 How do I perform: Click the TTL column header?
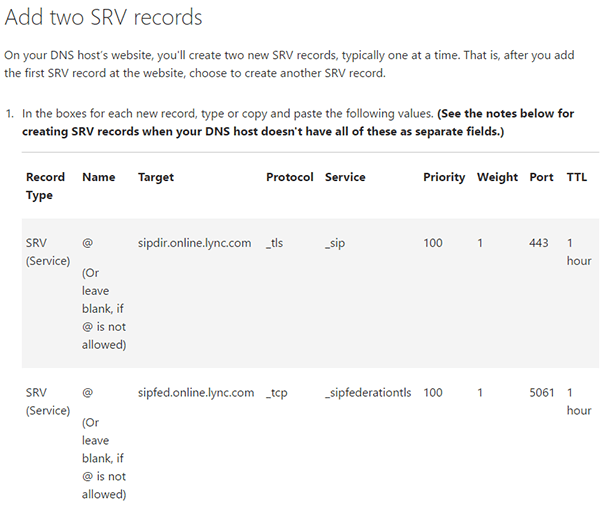tap(577, 177)
